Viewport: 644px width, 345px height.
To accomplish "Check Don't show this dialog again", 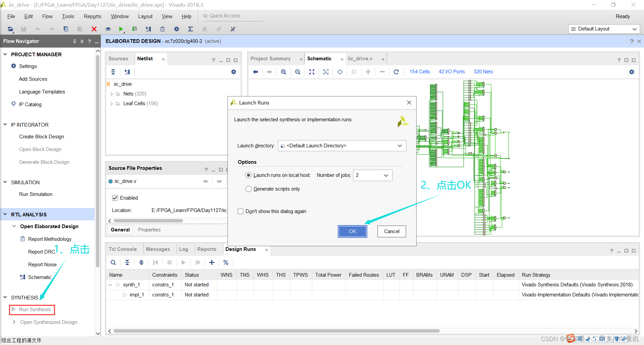I will coord(240,211).
